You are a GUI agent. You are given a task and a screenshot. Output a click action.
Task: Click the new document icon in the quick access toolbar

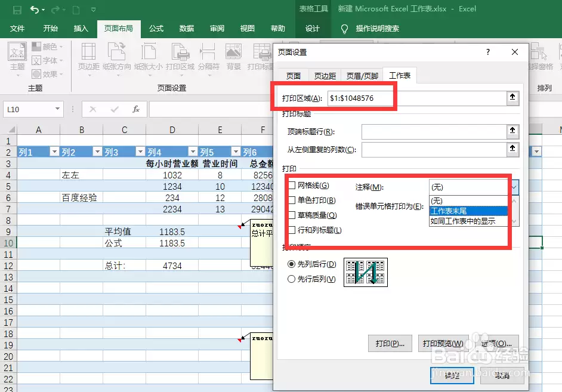pos(76,10)
